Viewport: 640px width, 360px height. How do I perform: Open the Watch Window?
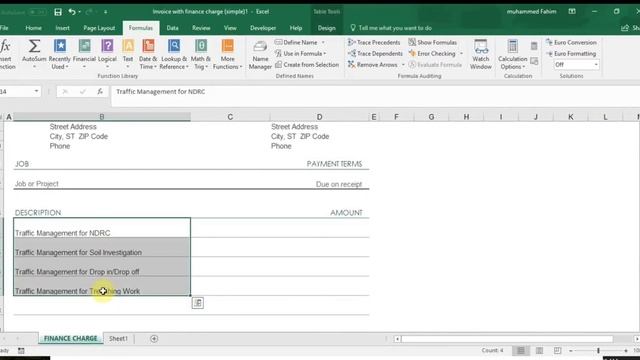pos(481,54)
